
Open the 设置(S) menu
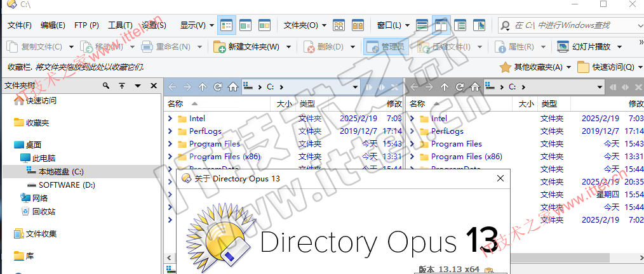[154, 25]
